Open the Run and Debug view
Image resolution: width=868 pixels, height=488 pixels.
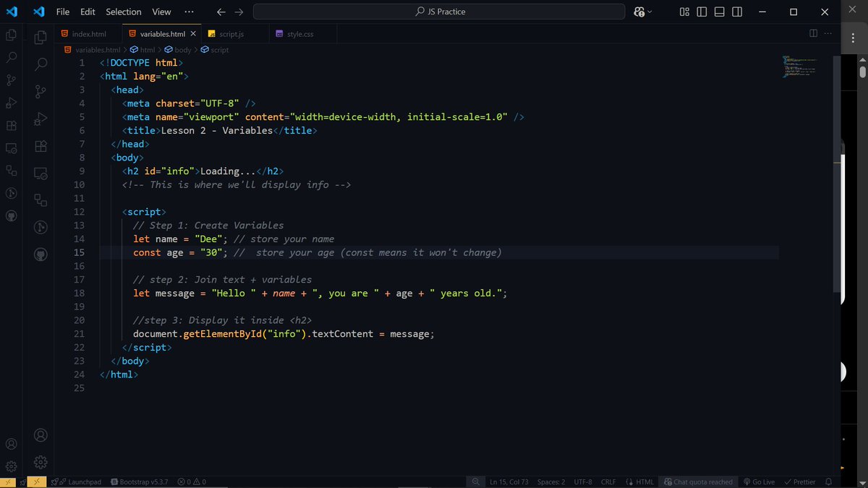11,103
